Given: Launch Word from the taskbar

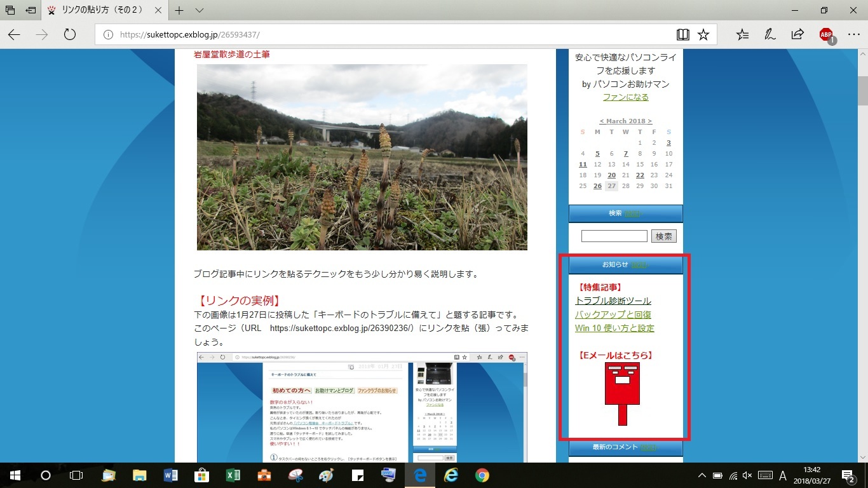Looking at the screenshot, I should (x=171, y=475).
